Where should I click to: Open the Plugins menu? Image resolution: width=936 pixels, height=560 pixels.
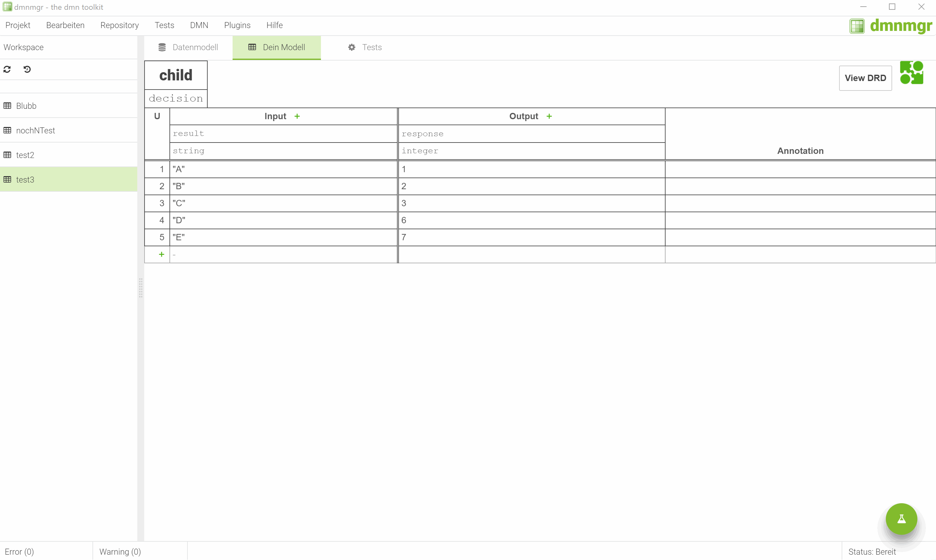pos(237,25)
